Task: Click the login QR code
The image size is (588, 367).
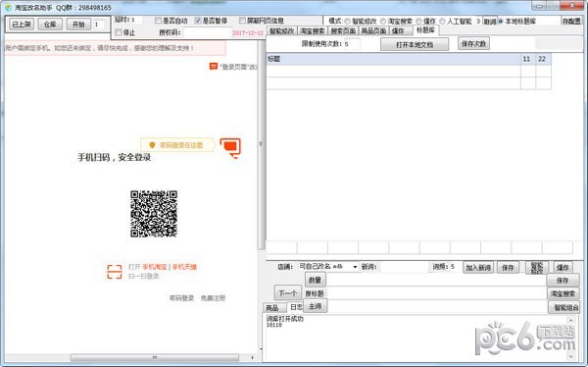Action: tap(154, 214)
